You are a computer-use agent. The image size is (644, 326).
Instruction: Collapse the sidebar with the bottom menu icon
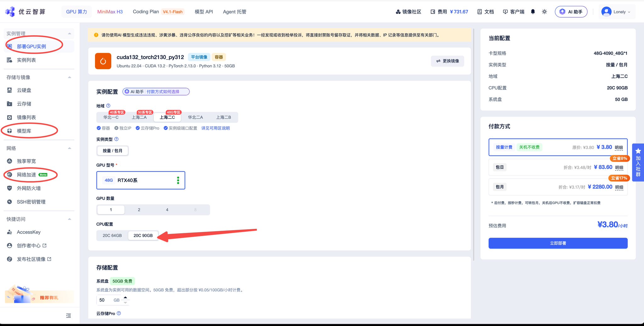pyautogui.click(x=69, y=316)
